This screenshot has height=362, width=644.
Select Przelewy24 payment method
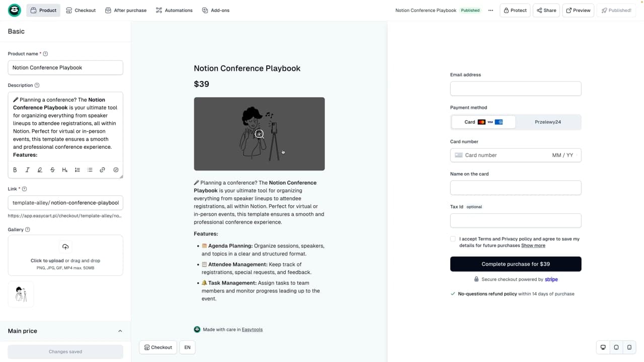548,122
